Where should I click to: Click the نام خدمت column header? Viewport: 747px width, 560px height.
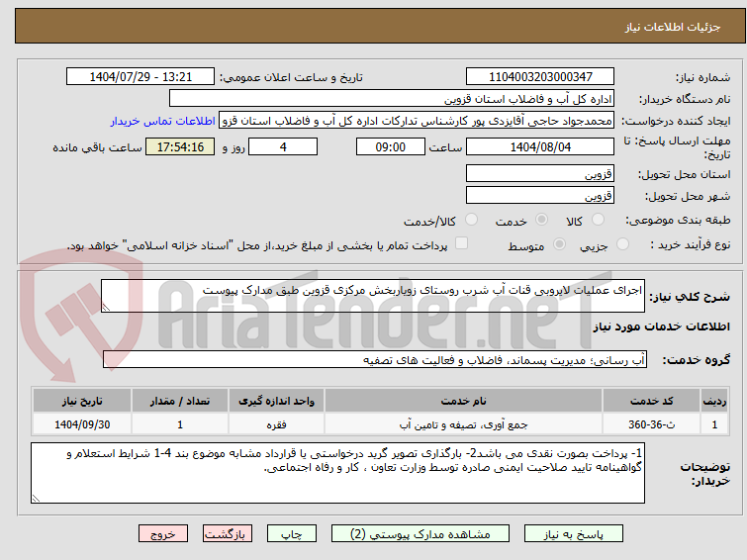point(463,401)
